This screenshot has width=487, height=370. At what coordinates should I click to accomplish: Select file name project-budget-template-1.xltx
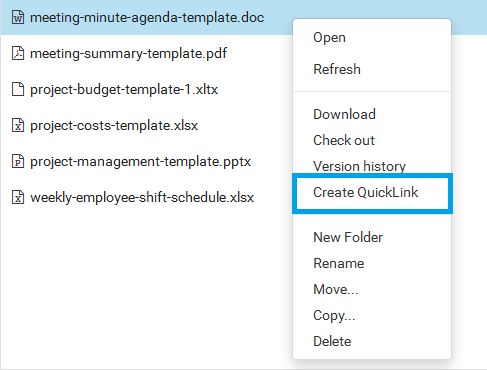click(x=124, y=89)
